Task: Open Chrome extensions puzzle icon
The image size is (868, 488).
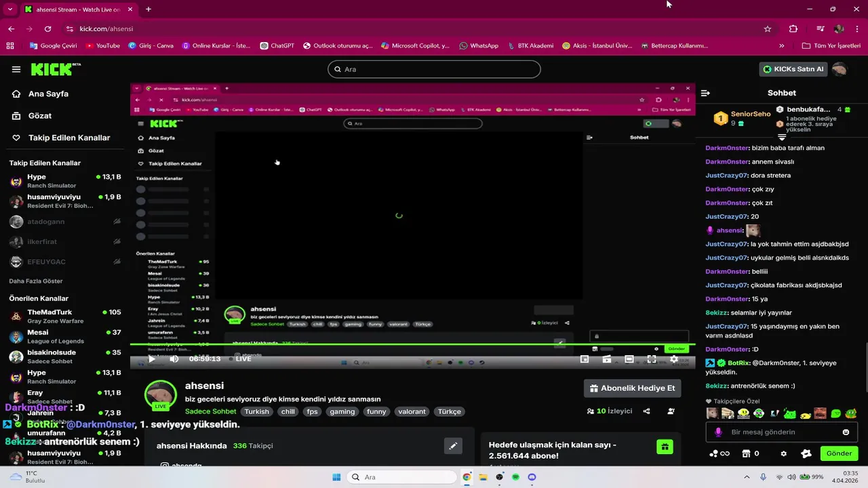Action: point(793,29)
